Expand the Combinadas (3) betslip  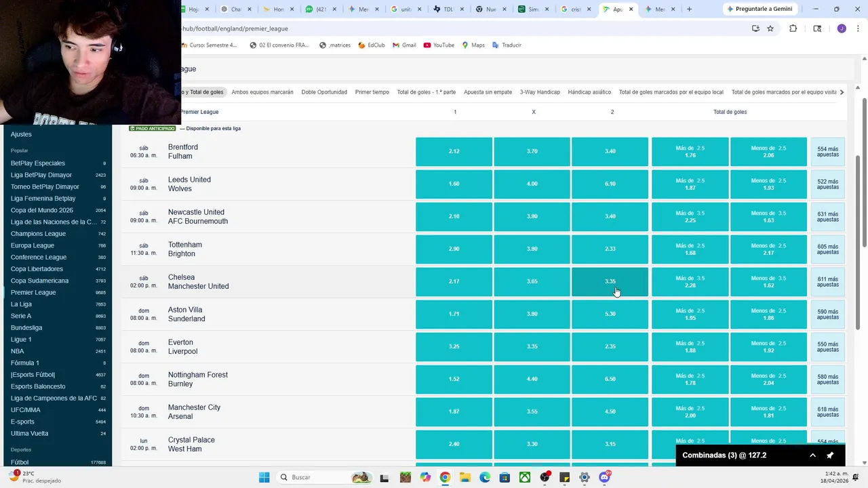point(812,455)
